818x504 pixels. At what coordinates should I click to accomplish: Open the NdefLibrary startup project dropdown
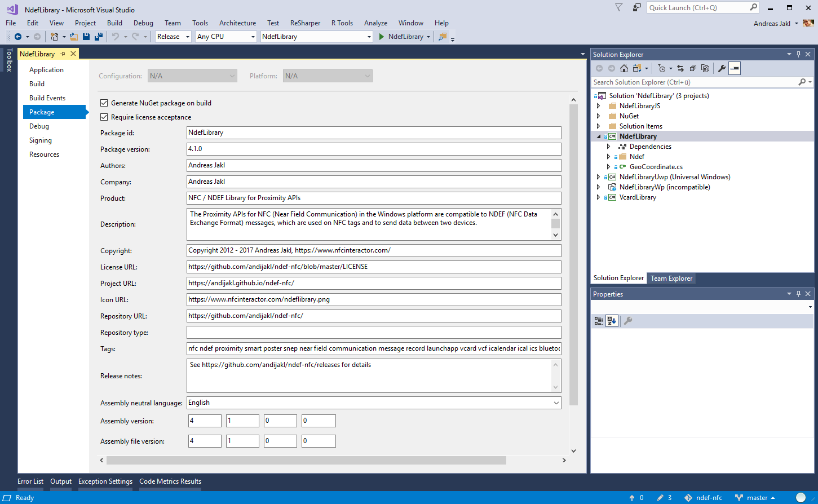tap(317, 37)
